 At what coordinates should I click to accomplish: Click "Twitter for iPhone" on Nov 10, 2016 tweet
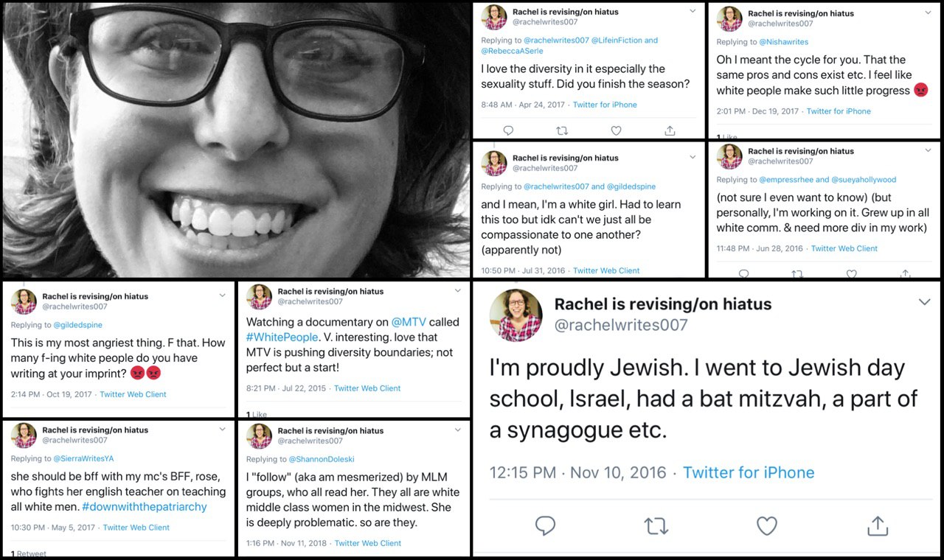pyautogui.click(x=748, y=472)
